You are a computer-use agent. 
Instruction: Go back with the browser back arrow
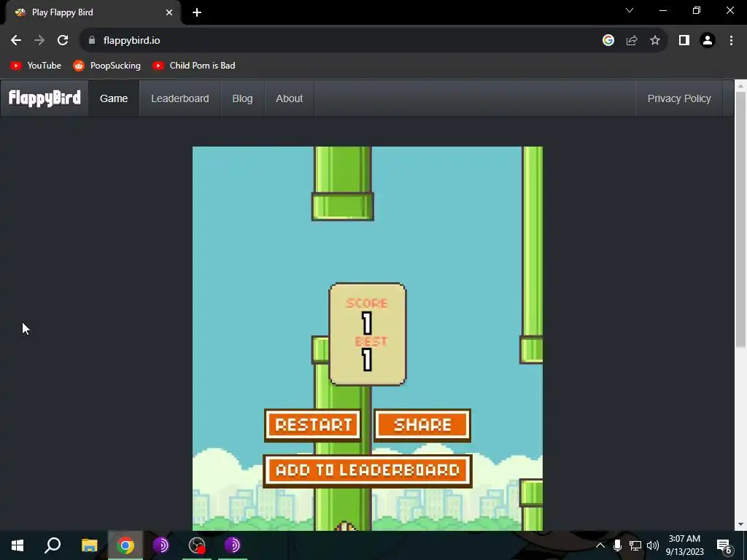click(x=16, y=41)
